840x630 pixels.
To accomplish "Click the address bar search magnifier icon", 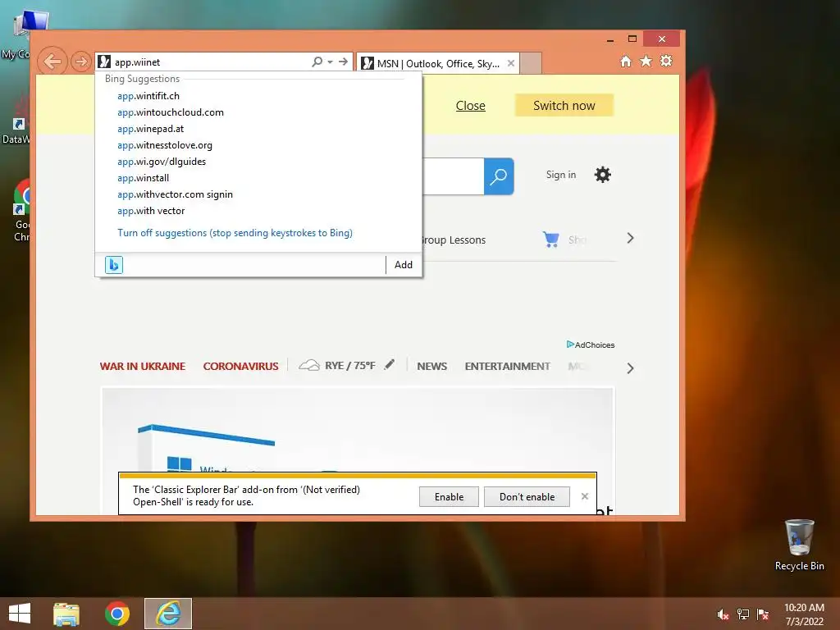I will 317,62.
